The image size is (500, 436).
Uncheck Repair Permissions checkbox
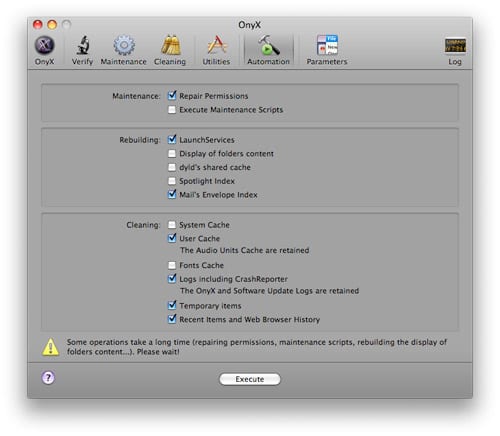click(172, 96)
